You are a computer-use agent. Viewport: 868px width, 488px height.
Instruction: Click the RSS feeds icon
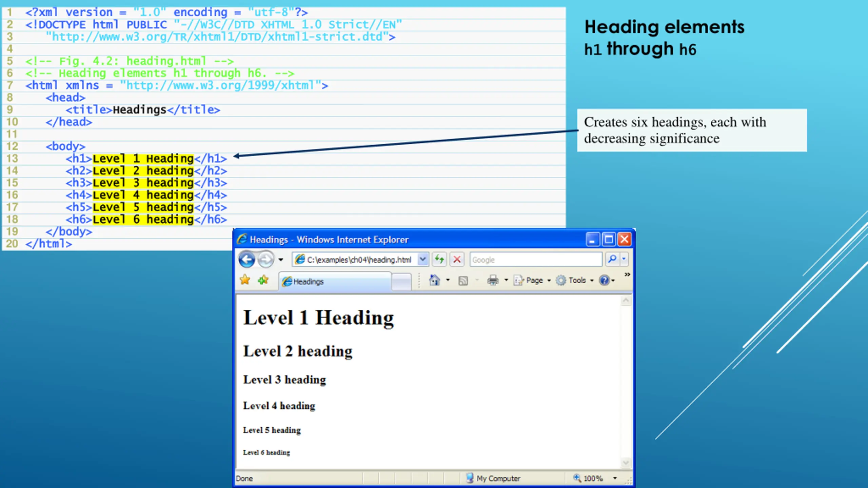pyautogui.click(x=463, y=281)
